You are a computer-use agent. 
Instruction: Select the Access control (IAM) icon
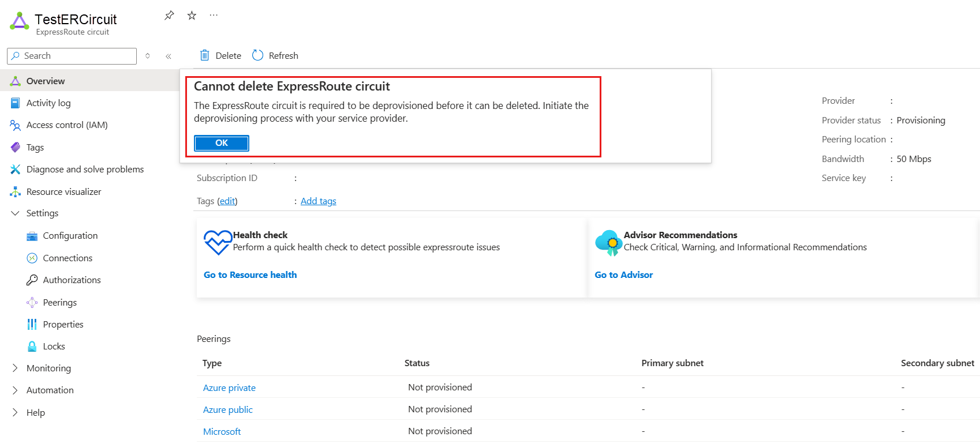[15, 125]
